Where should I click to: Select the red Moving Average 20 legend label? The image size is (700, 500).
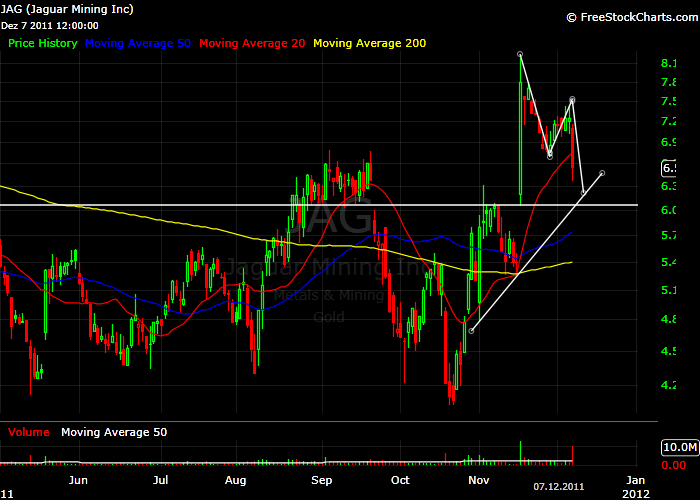pyautogui.click(x=252, y=43)
